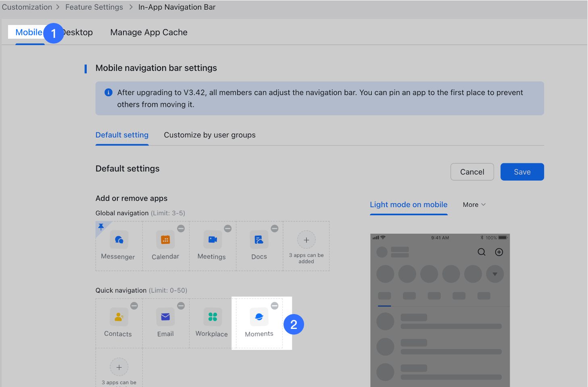Select the Messenger app icon
This screenshot has height=387, width=588.
click(x=118, y=240)
